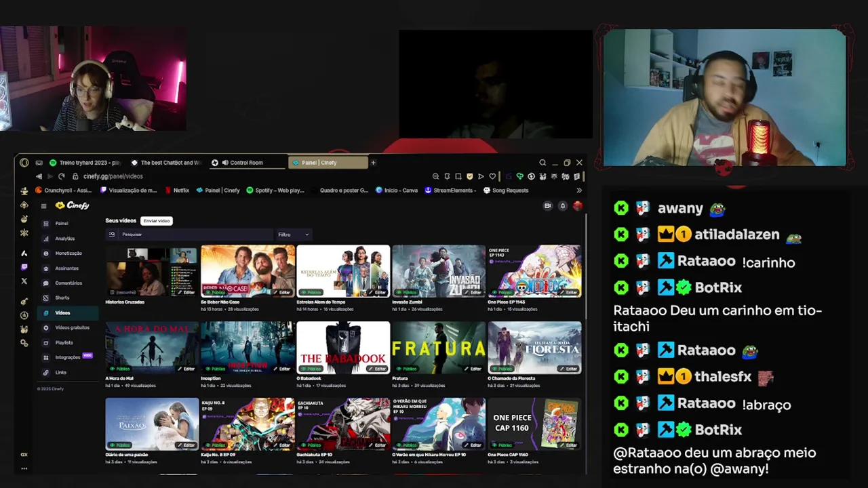
Task: Click the browser tab search magnifier icon
Action: (x=542, y=163)
